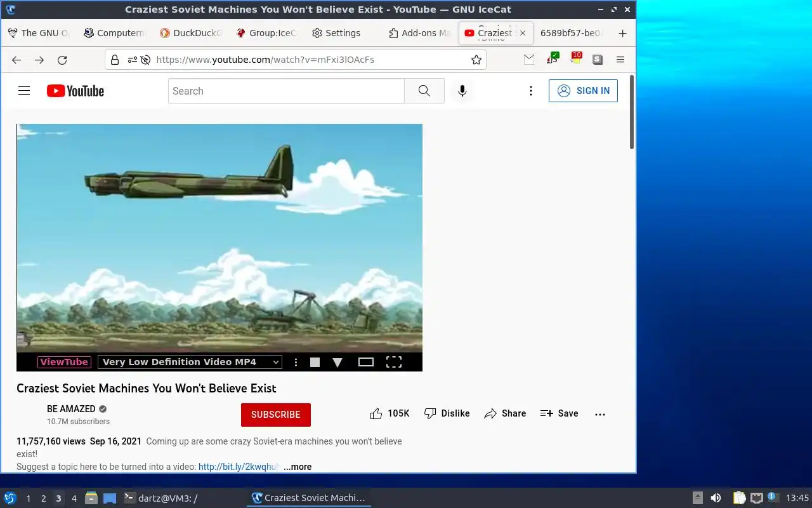The image size is (812, 508).
Task: Switch to The GNU tab
Action: point(39,33)
